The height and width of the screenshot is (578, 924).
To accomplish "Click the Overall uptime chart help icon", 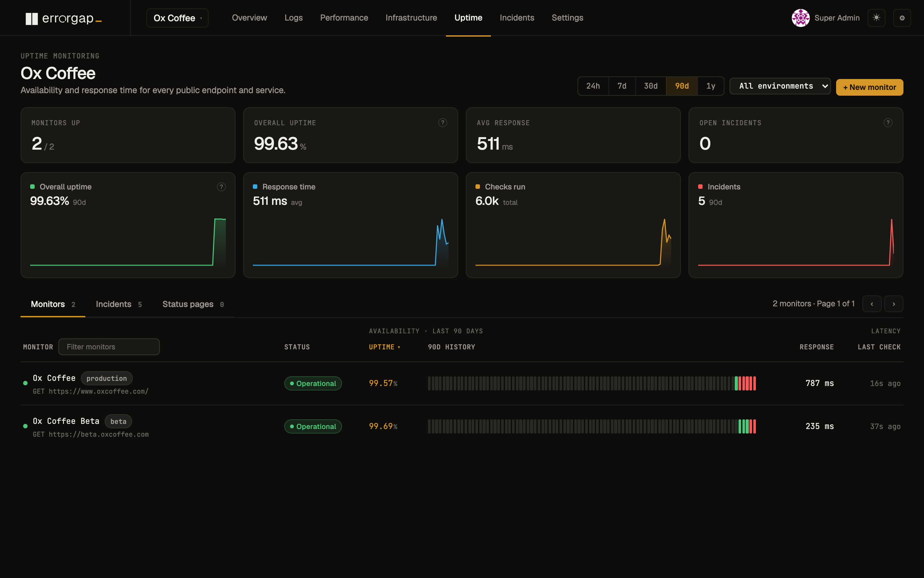I will coord(221,187).
